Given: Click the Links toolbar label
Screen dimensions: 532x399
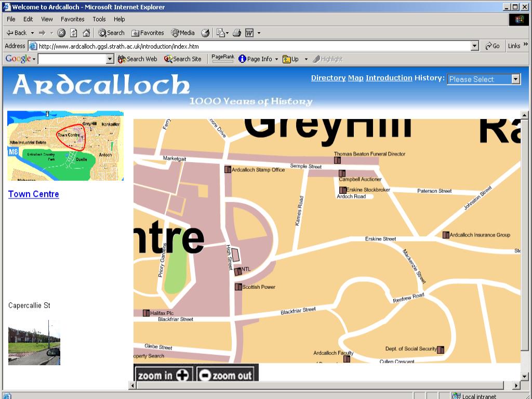Looking at the screenshot, I should coord(514,46).
